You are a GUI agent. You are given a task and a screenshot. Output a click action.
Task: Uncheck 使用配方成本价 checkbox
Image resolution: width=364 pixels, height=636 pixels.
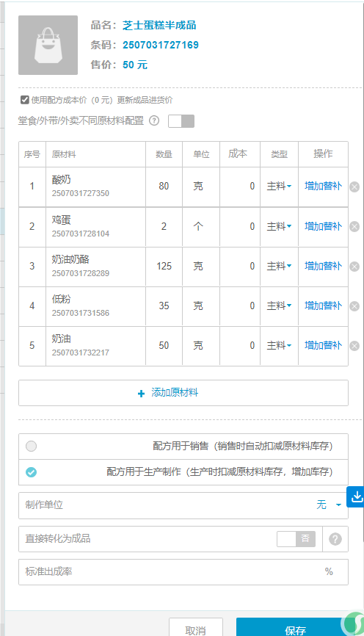pos(25,100)
